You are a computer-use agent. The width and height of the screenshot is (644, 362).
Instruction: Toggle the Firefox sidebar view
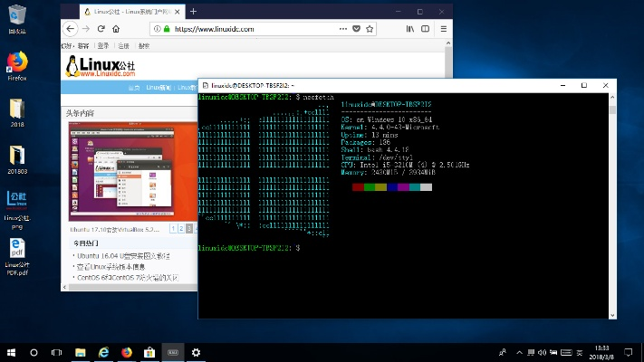pos(425,29)
